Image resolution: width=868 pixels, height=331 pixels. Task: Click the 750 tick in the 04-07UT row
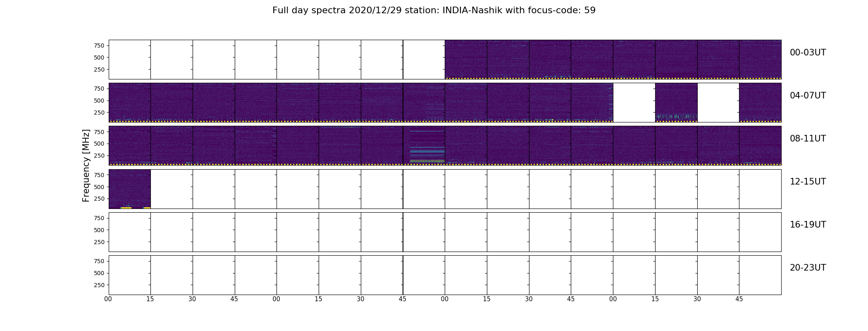point(99,89)
